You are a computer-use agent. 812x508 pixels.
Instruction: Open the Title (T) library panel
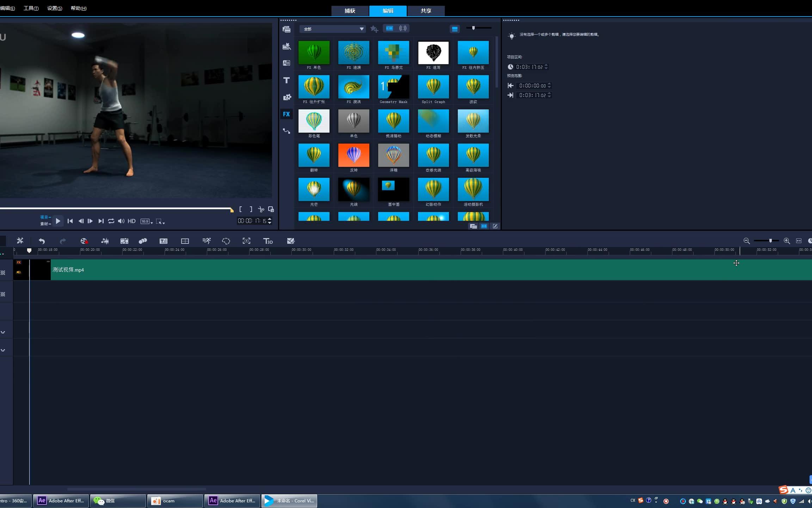(x=286, y=80)
